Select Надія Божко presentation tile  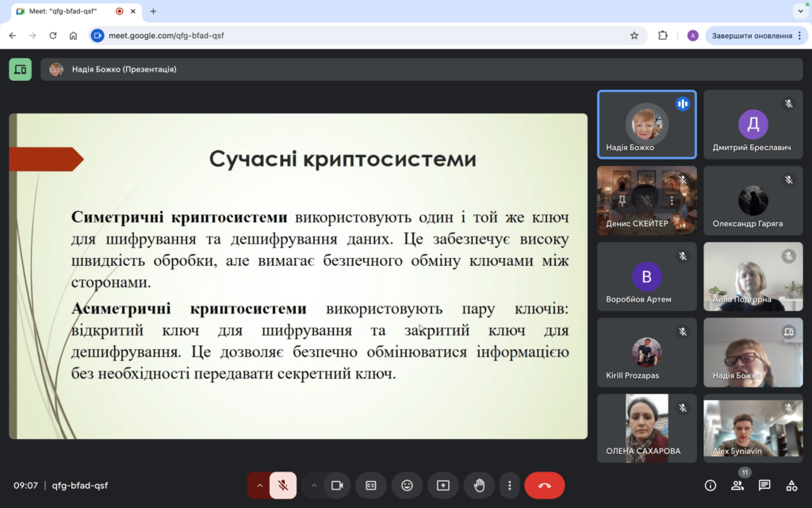point(753,352)
